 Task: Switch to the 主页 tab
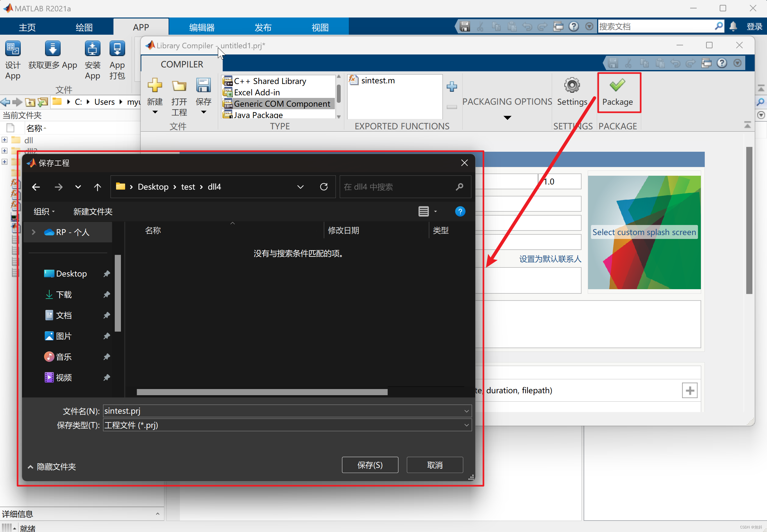pos(27,27)
